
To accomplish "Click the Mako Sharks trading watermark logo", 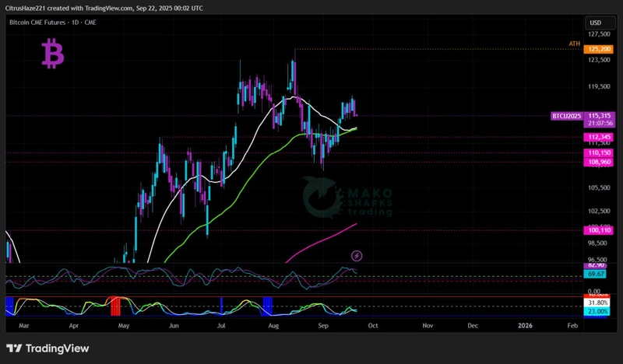I will (348, 199).
